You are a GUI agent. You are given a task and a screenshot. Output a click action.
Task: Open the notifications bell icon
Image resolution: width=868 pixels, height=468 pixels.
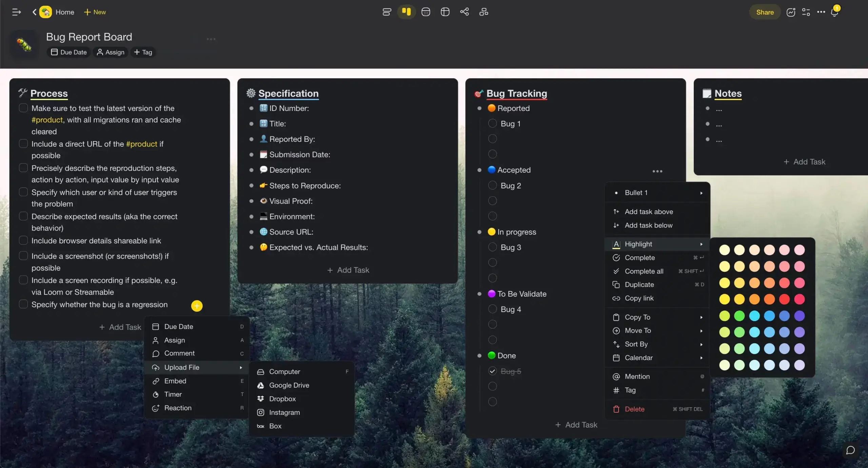[834, 12]
